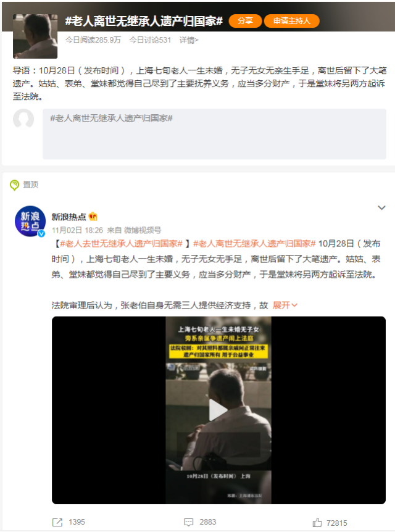Click the gray default user avatar
Image resolution: width=395 pixels, height=532 pixels.
(23, 119)
